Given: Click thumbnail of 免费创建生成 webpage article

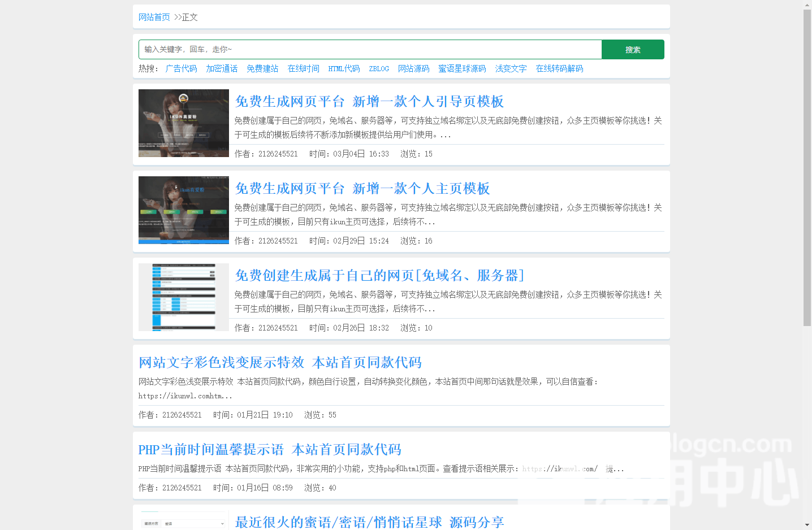Looking at the screenshot, I should pos(184,297).
